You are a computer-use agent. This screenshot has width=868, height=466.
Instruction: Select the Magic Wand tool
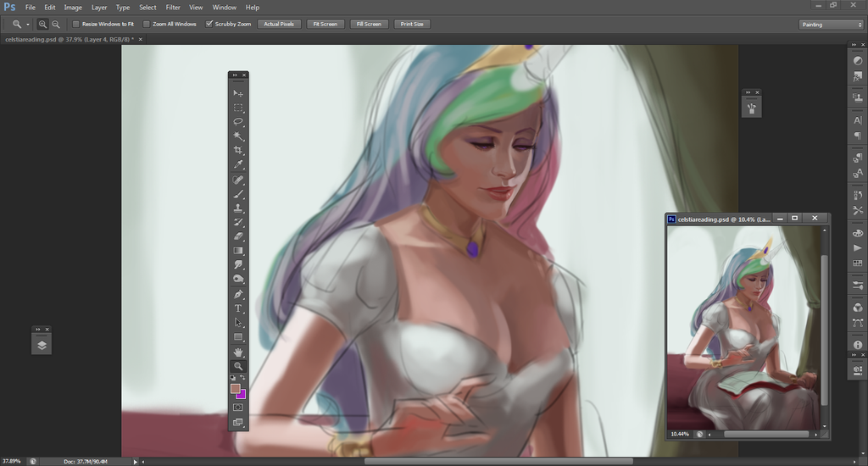(x=238, y=136)
